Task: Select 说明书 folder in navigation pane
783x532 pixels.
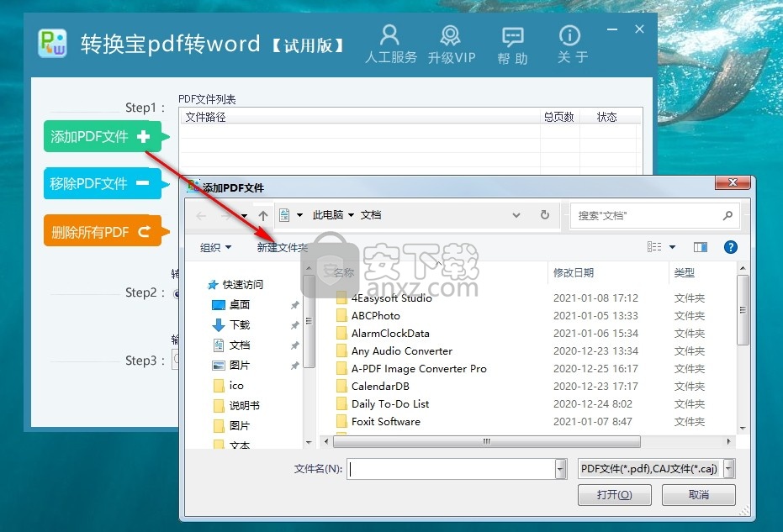Action: [244, 405]
